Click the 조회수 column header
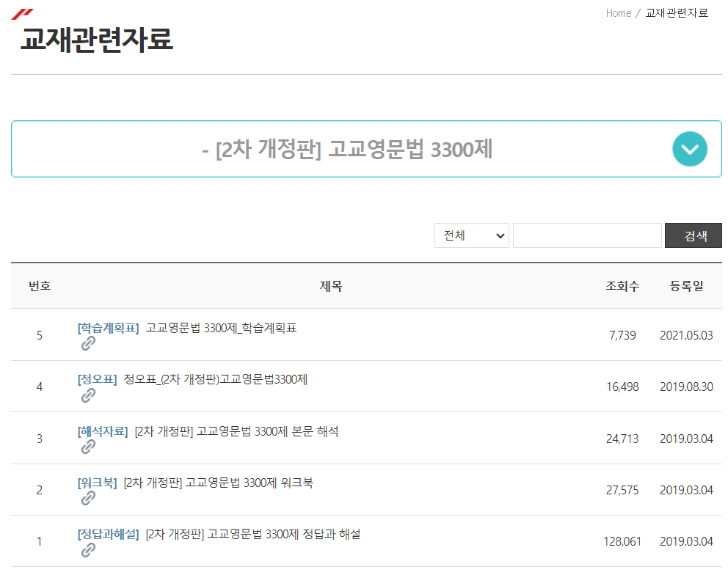 click(622, 286)
